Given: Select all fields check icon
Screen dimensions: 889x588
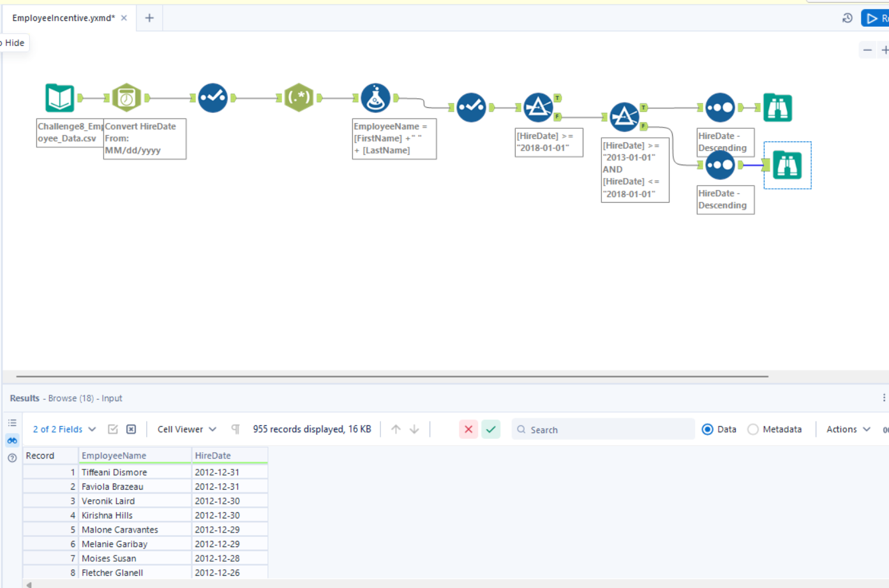Looking at the screenshot, I should tap(113, 429).
